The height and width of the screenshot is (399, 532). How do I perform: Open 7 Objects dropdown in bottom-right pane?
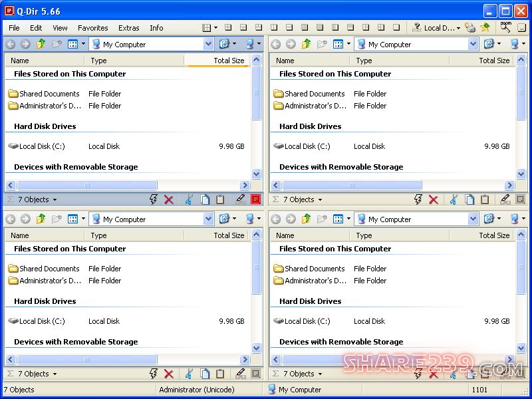click(320, 374)
